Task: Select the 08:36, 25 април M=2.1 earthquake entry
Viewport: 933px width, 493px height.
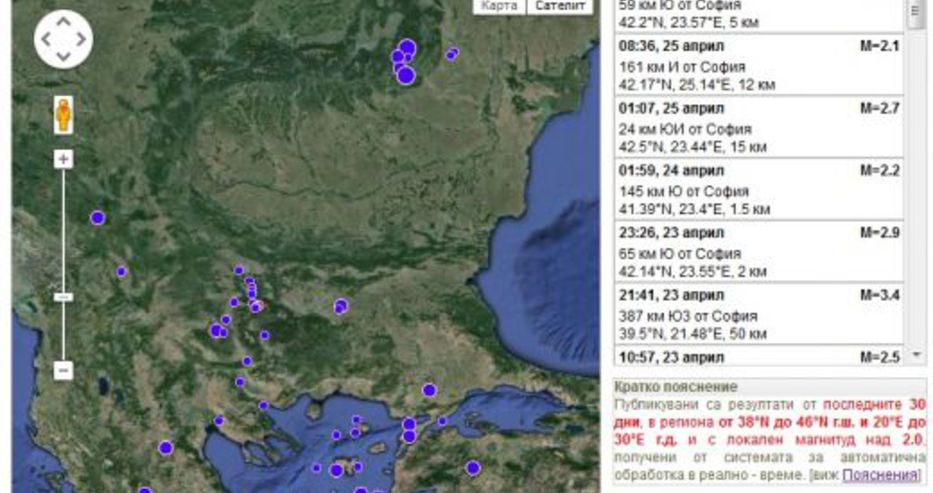Action: [x=759, y=65]
